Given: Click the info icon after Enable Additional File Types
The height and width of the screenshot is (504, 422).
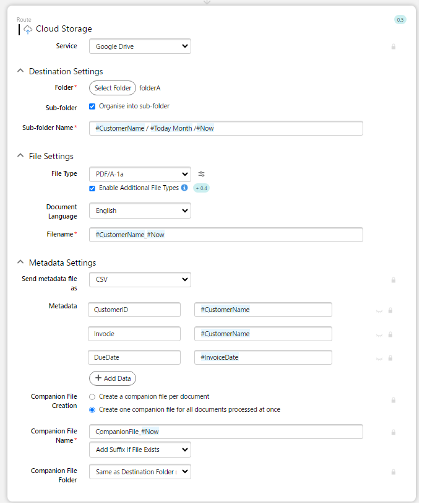Looking at the screenshot, I should [x=184, y=188].
